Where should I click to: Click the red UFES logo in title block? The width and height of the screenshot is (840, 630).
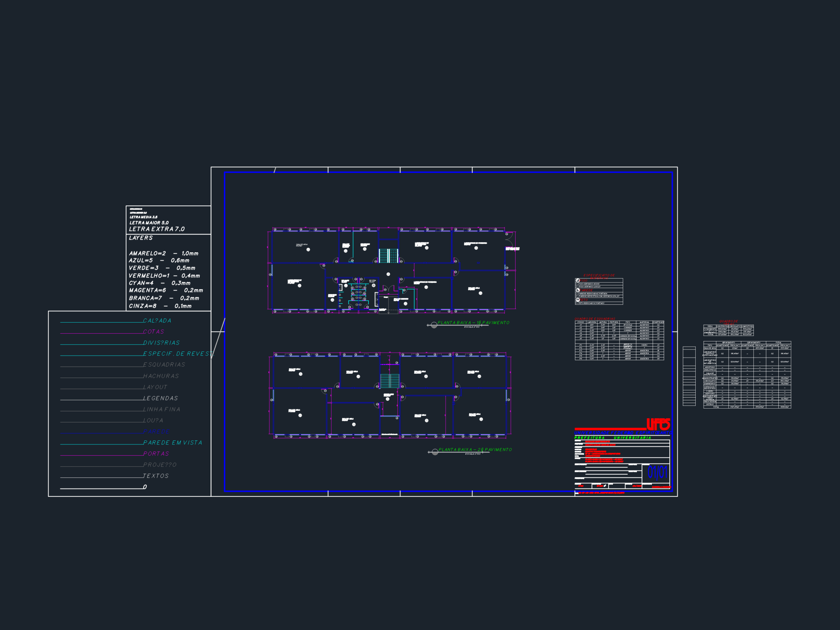pyautogui.click(x=658, y=424)
